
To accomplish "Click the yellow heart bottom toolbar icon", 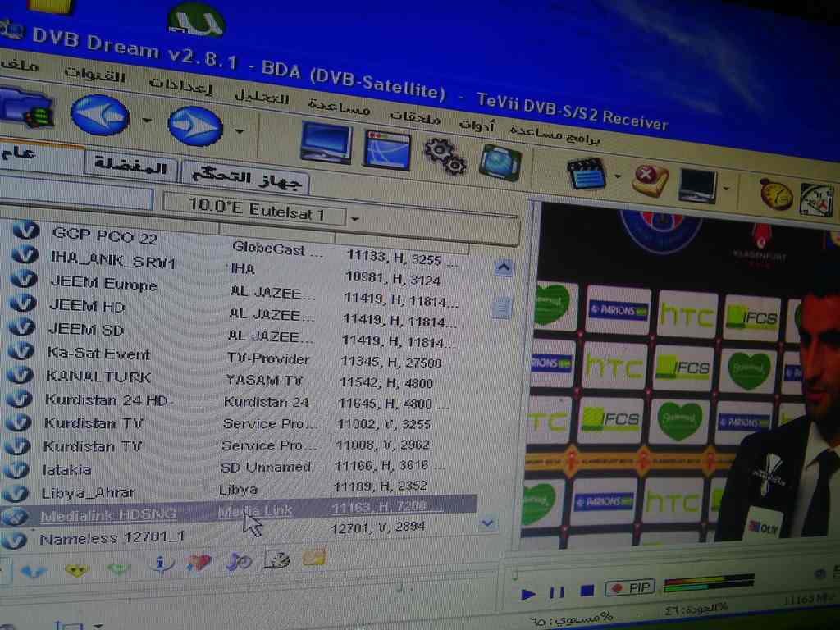I will [76, 570].
